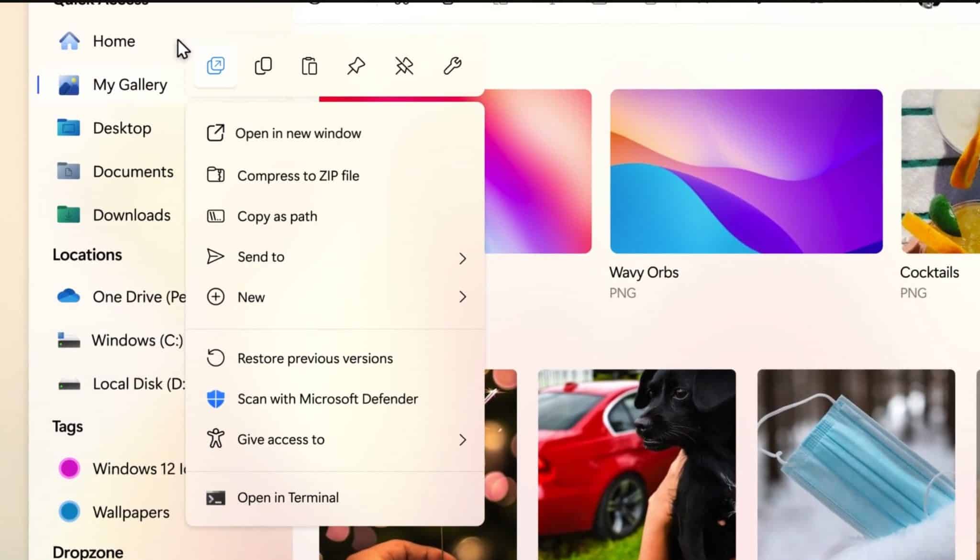Image resolution: width=980 pixels, height=560 pixels.
Task: Click the Open in Terminal icon
Action: click(216, 497)
